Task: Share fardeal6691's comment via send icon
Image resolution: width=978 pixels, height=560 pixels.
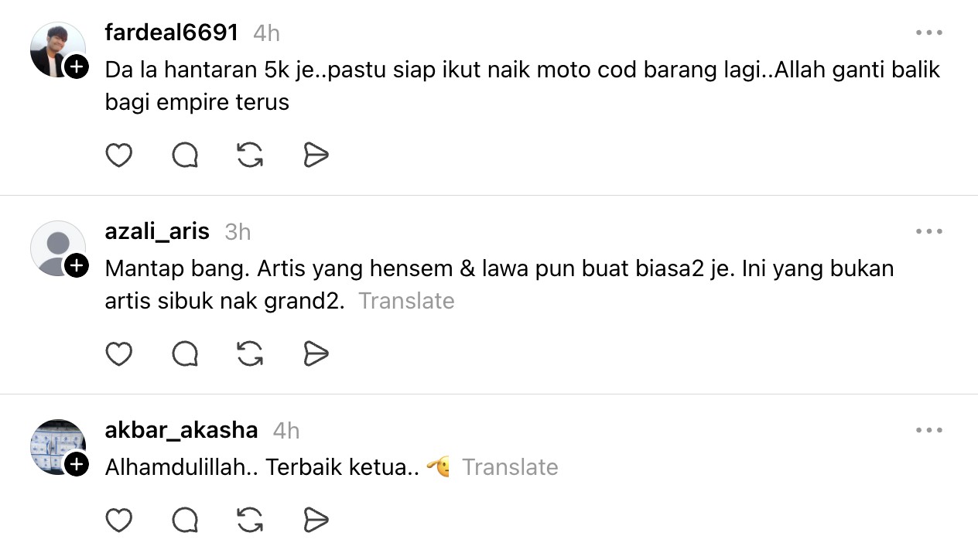Action: (x=316, y=155)
